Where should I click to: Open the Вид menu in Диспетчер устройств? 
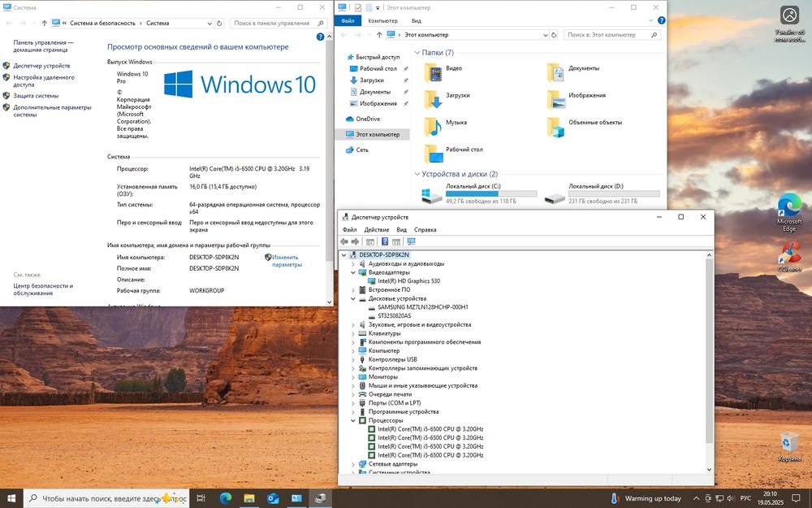click(401, 230)
